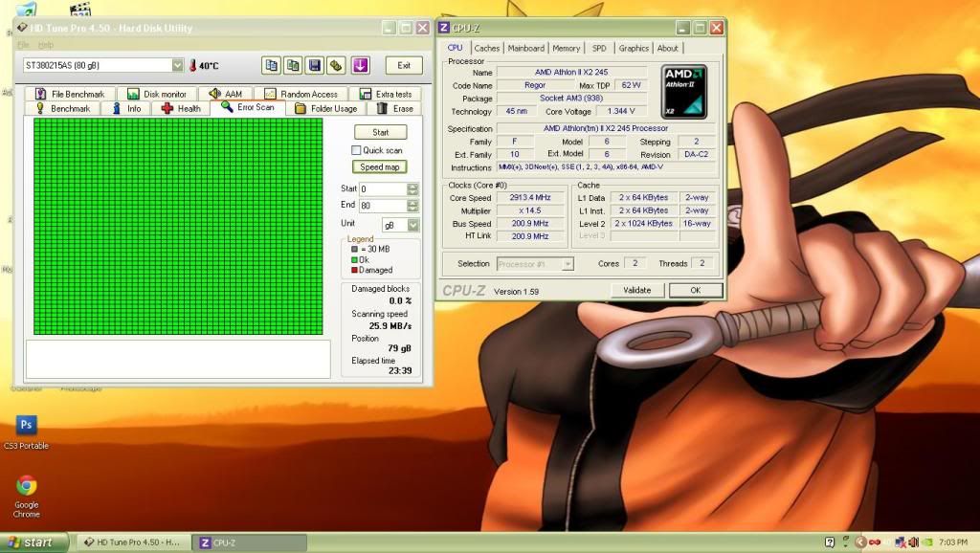980x553 pixels.
Task: Switch to Caches tab in CPU-Z
Action: pos(487,48)
